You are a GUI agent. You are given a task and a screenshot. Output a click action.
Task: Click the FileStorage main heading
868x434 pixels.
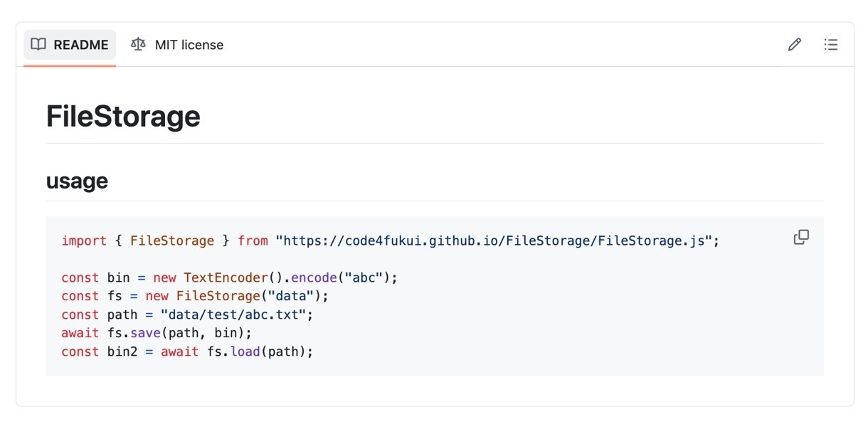pyautogui.click(x=123, y=117)
